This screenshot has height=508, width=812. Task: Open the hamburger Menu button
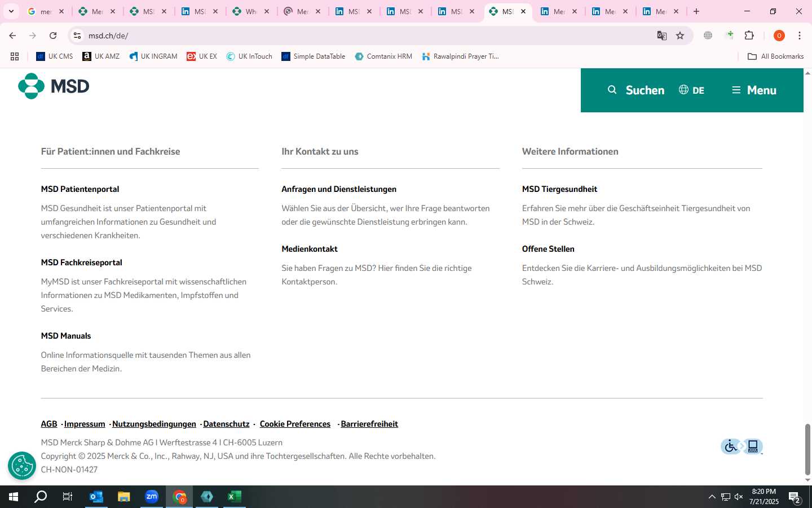coord(754,90)
